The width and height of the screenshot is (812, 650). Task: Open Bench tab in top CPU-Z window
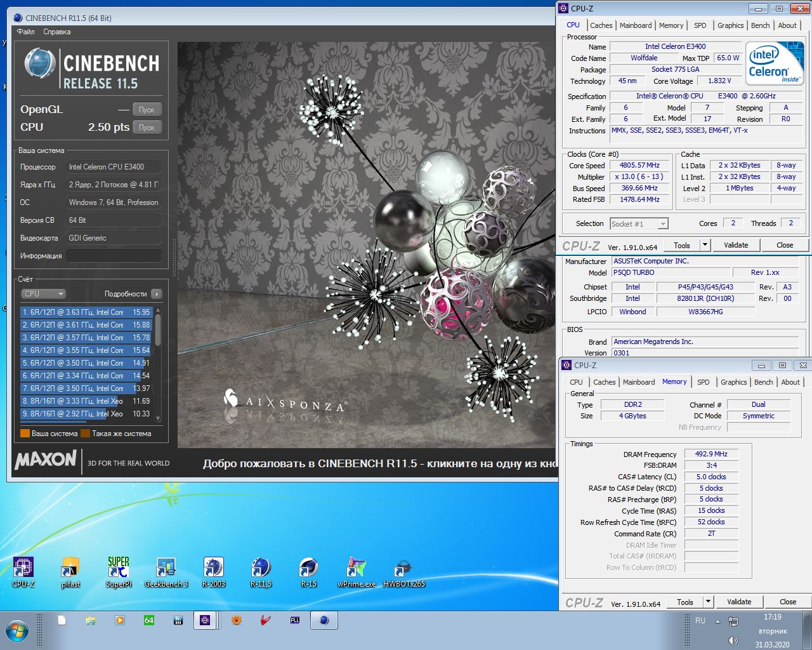point(760,25)
